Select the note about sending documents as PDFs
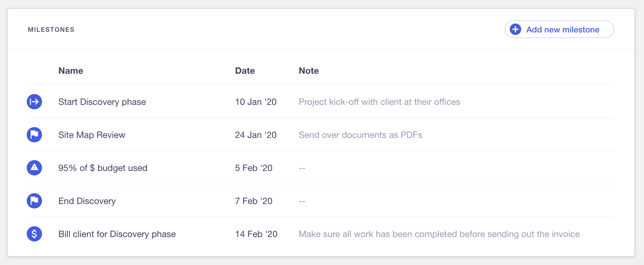Image resolution: width=644 pixels, height=265 pixels. pyautogui.click(x=360, y=135)
